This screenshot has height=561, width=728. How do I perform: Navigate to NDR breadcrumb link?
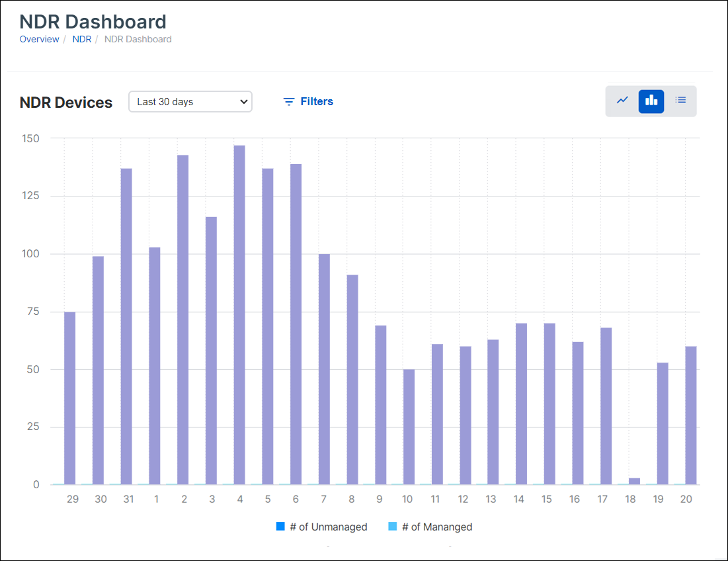coord(82,39)
